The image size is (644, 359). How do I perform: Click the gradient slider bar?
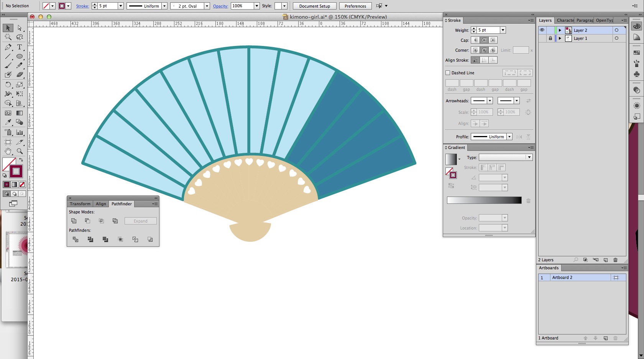(x=484, y=200)
